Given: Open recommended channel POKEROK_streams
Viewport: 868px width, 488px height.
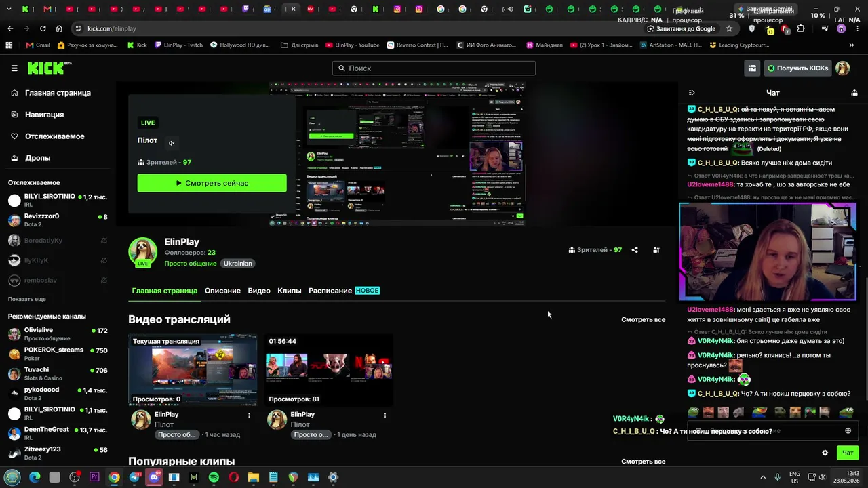Looking at the screenshot, I should pyautogui.click(x=58, y=354).
